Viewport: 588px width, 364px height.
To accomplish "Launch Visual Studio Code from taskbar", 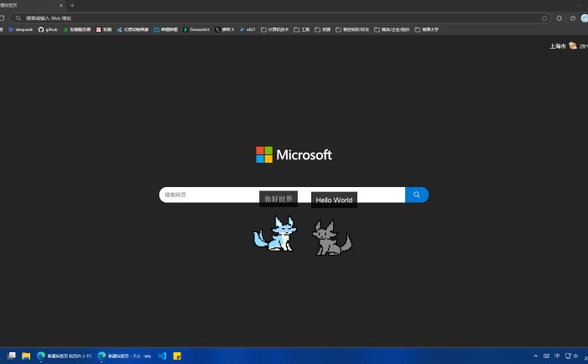I will [x=163, y=356].
